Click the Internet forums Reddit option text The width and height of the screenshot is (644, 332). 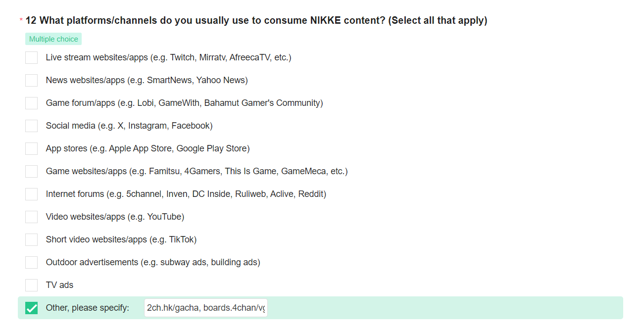[x=186, y=194]
